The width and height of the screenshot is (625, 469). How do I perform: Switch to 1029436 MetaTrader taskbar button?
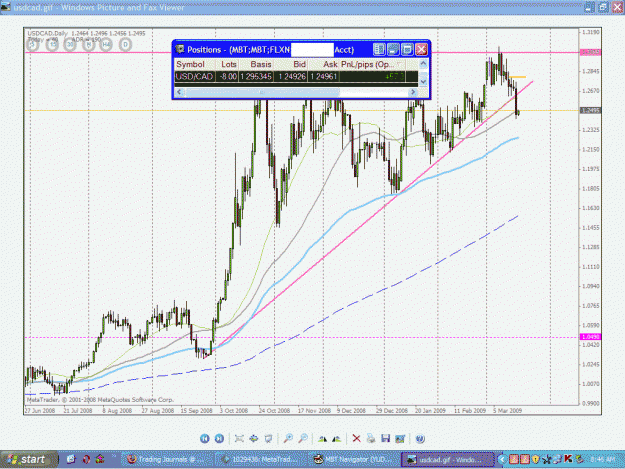click(x=261, y=459)
